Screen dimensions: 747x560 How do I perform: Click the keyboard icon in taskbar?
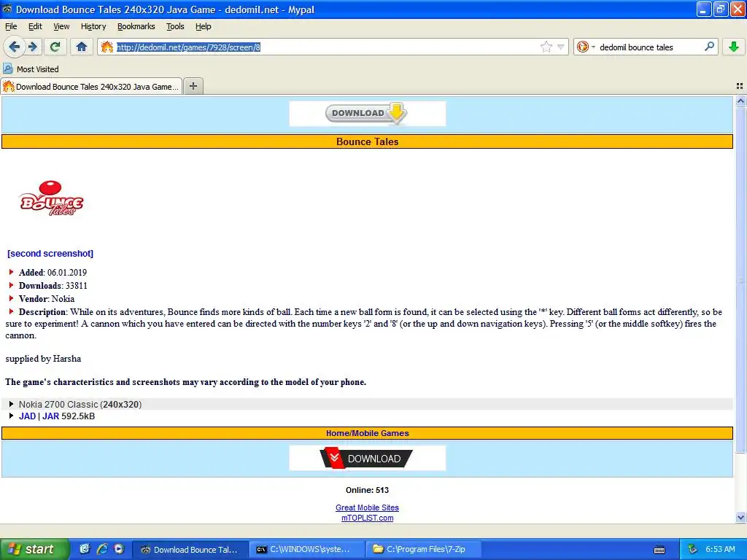pyautogui.click(x=659, y=550)
